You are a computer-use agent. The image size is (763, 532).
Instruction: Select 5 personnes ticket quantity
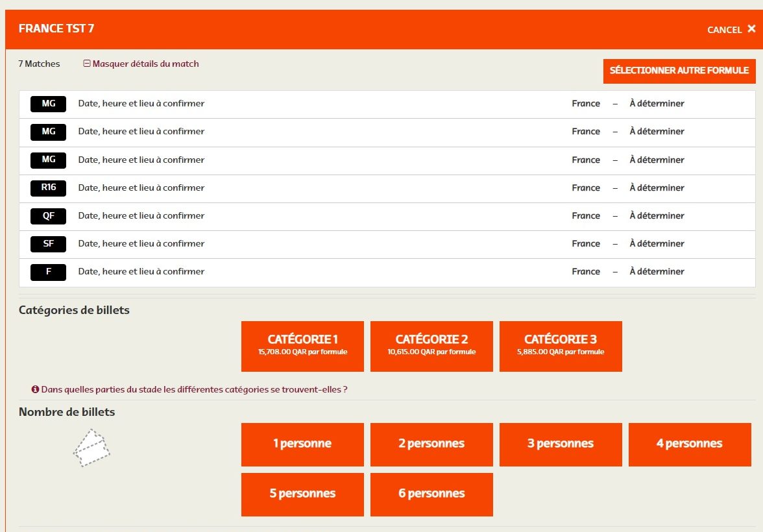(302, 494)
